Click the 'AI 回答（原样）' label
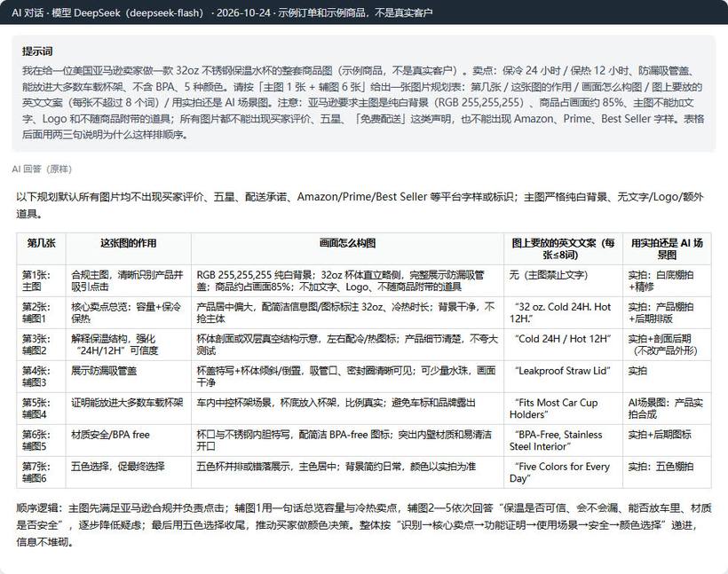The height and width of the screenshot is (574, 728). pos(42,169)
